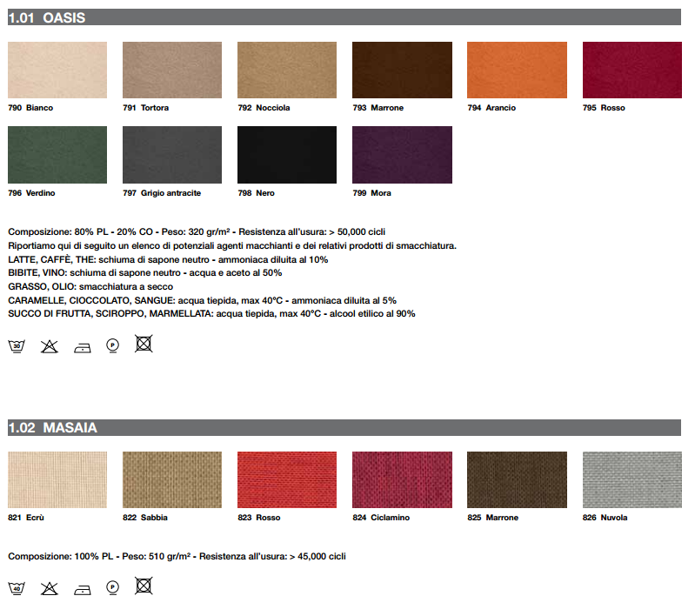Click the 'SUCCO DI FRUTTA, SCIROPPO' line
This screenshot has width=695, height=616.
coord(211,313)
